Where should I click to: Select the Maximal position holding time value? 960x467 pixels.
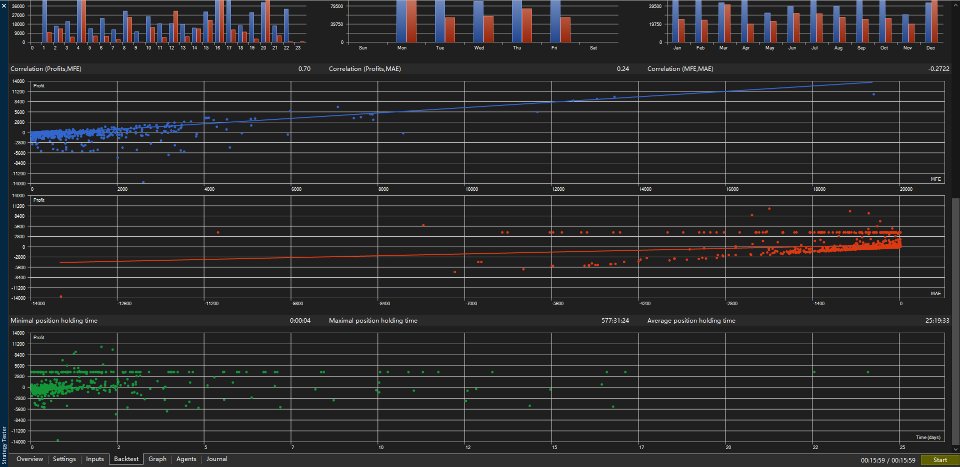coord(615,321)
